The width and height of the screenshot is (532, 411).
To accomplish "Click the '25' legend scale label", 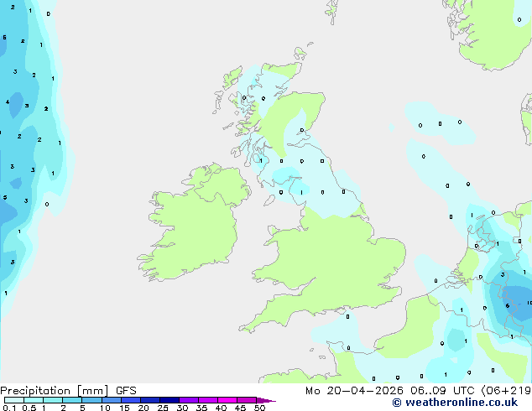I will pos(163,408).
